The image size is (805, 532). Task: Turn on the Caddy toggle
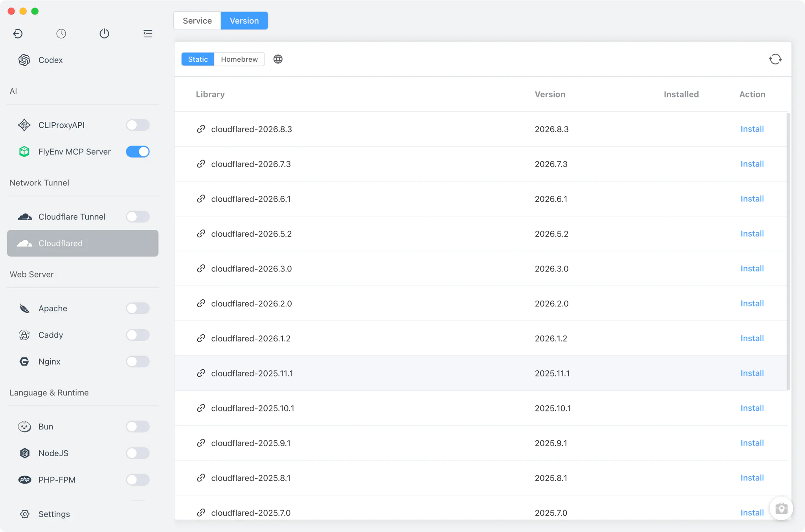click(138, 335)
